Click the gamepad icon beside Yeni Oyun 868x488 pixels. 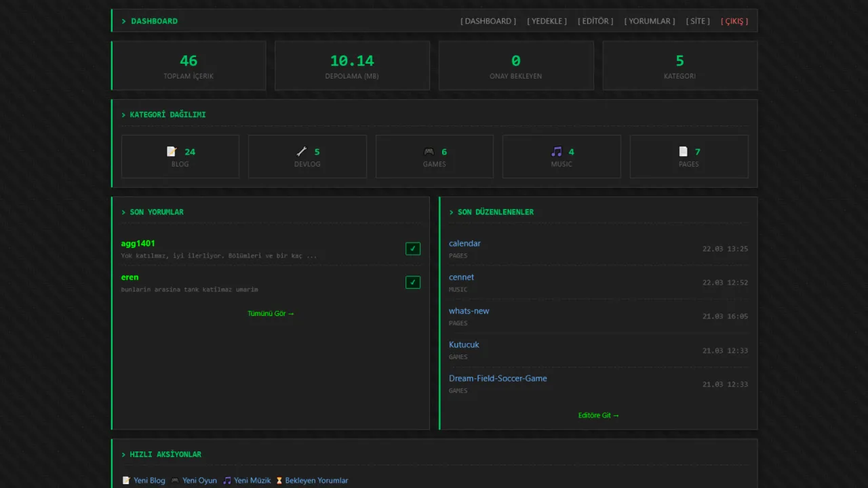point(175,481)
